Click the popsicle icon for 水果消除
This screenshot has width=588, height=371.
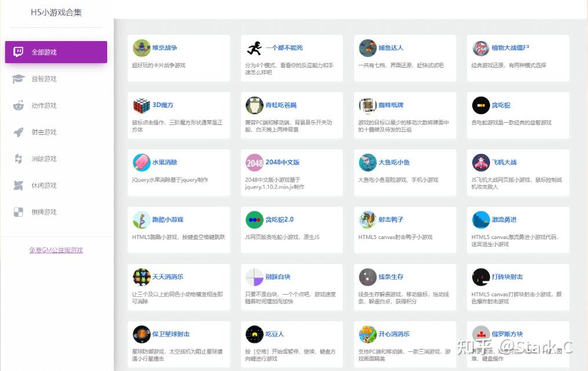pyautogui.click(x=142, y=163)
